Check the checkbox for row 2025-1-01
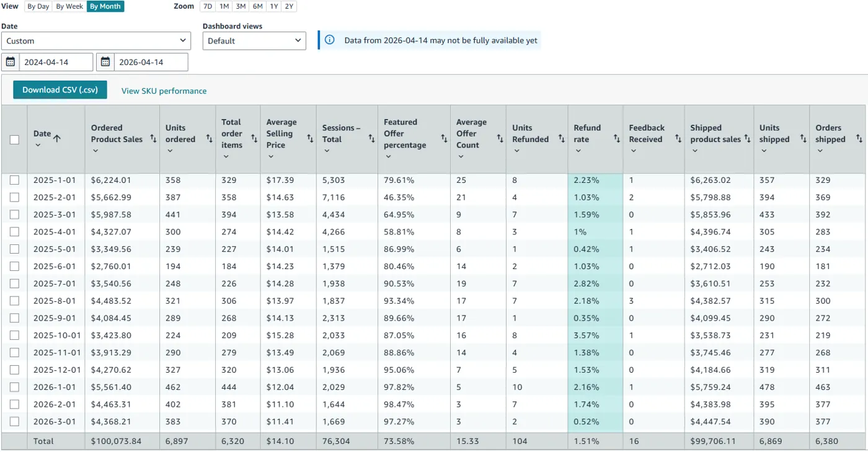The width and height of the screenshot is (868, 452). [x=14, y=180]
